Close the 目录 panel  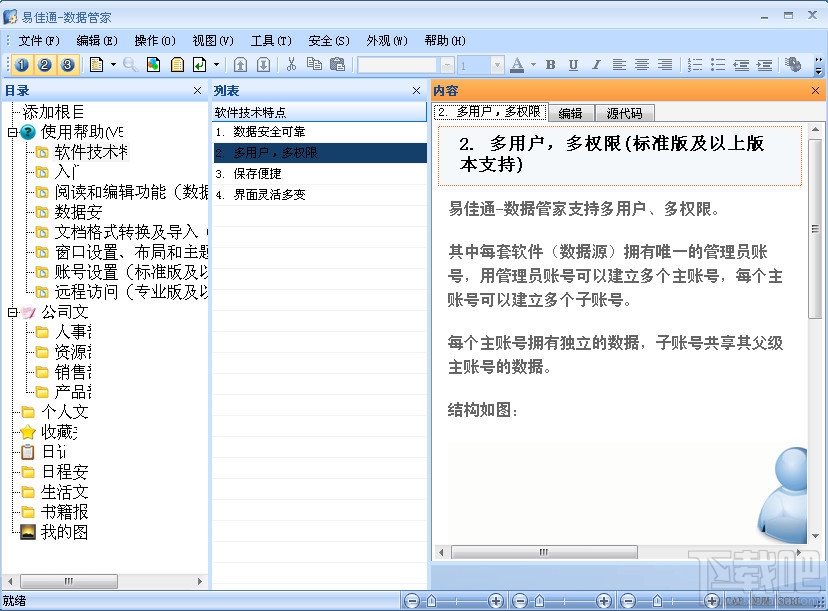pyautogui.click(x=197, y=91)
